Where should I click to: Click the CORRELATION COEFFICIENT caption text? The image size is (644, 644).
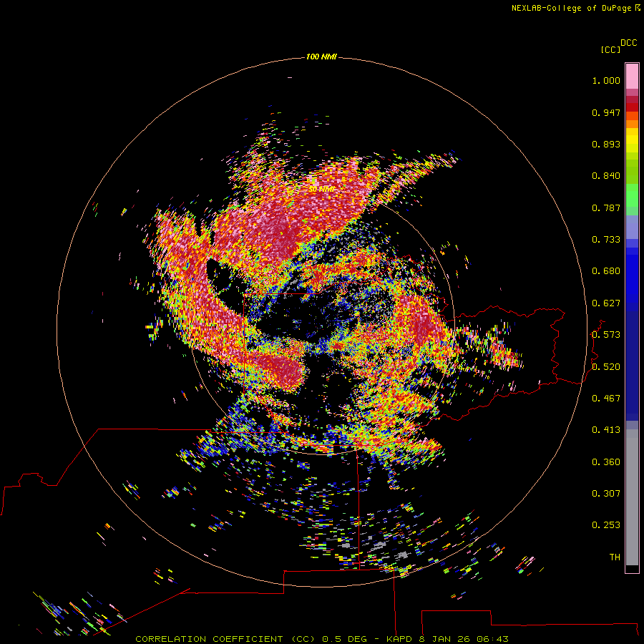(209, 639)
